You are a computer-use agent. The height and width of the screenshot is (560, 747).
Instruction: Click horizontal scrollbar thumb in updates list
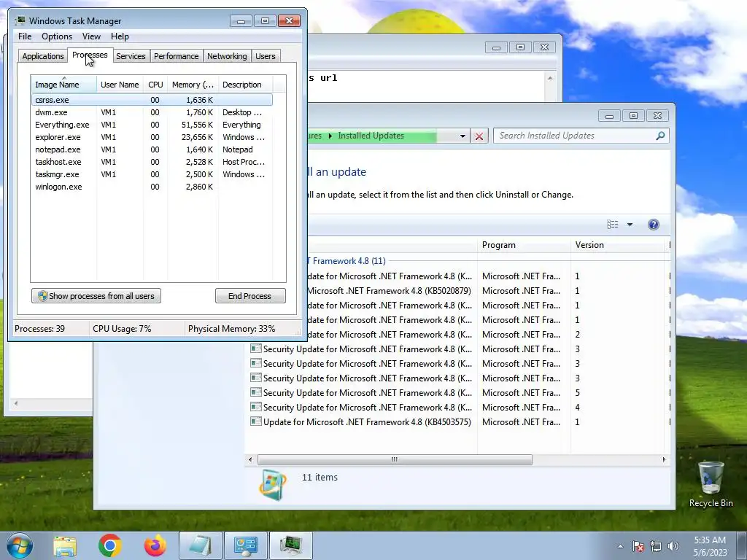click(395, 459)
